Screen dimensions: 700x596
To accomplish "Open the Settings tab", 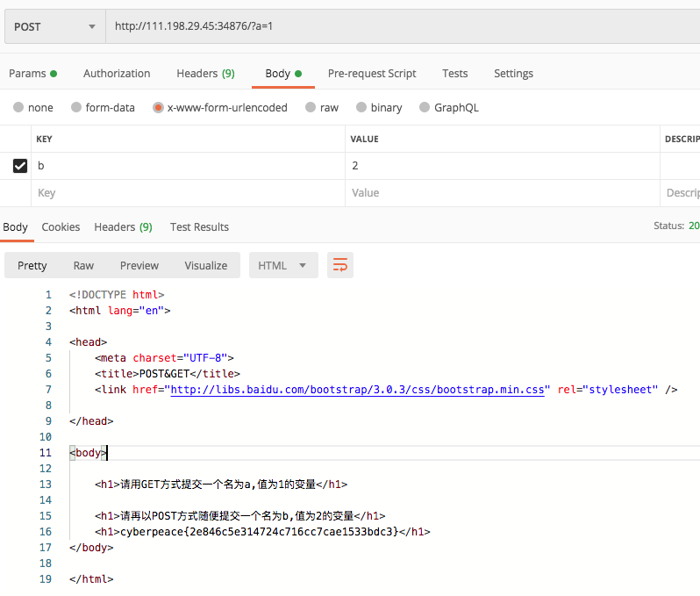I will coord(513,73).
